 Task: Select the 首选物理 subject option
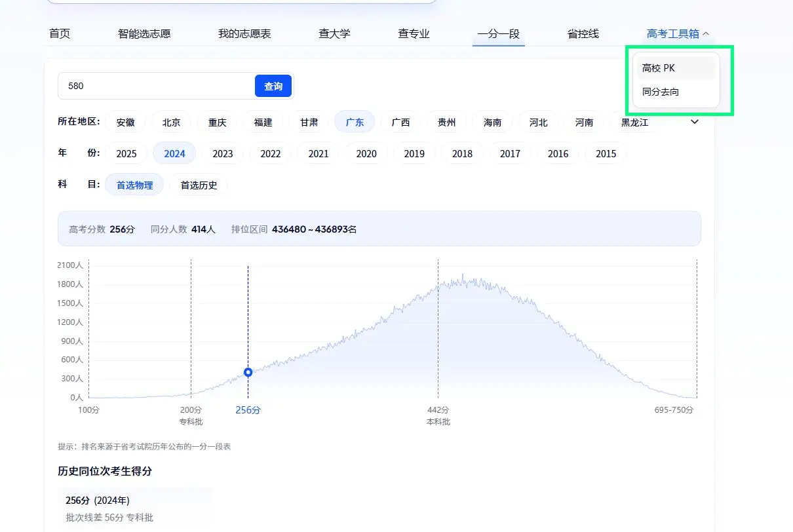(x=134, y=185)
